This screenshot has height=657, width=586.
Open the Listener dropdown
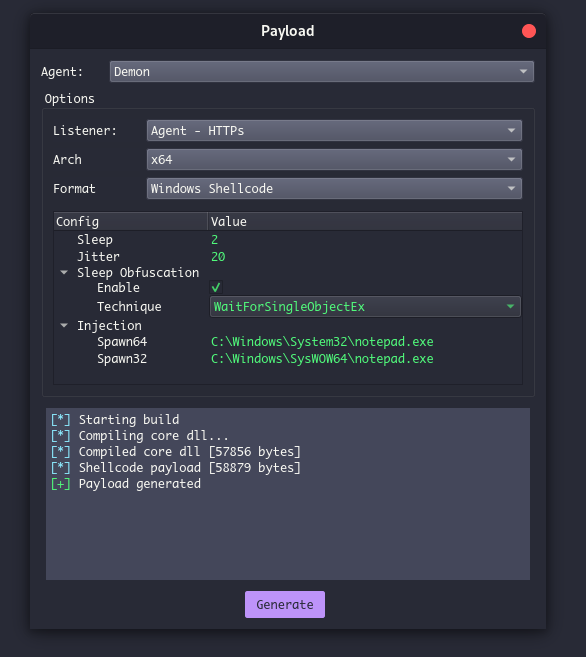tap(334, 131)
